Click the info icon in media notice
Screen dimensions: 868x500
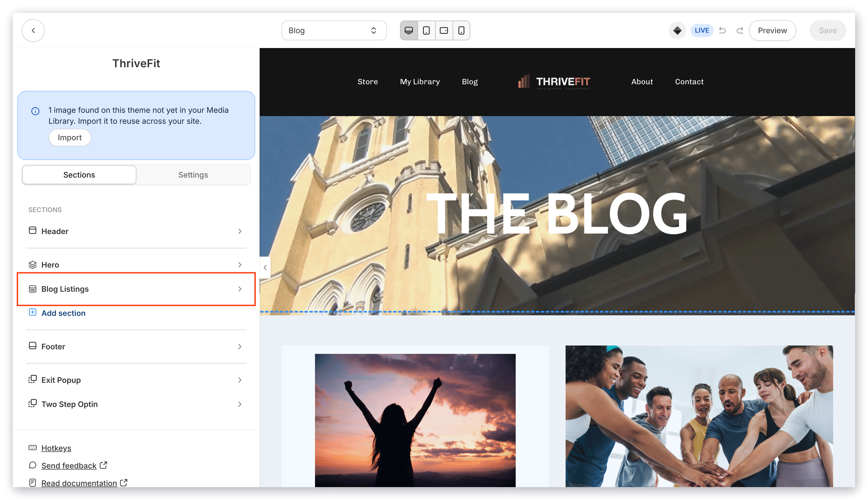point(35,111)
